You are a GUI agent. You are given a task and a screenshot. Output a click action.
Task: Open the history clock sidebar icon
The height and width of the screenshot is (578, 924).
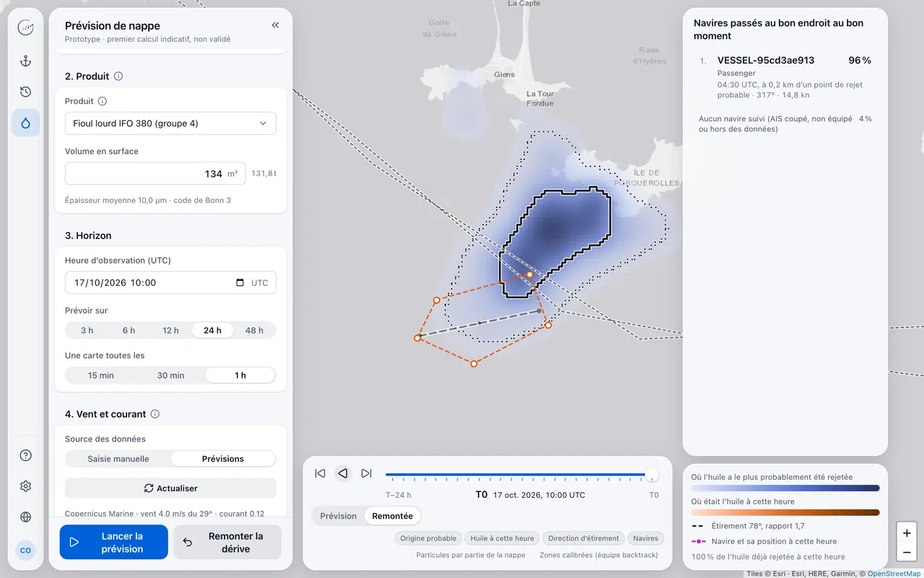pyautogui.click(x=25, y=92)
